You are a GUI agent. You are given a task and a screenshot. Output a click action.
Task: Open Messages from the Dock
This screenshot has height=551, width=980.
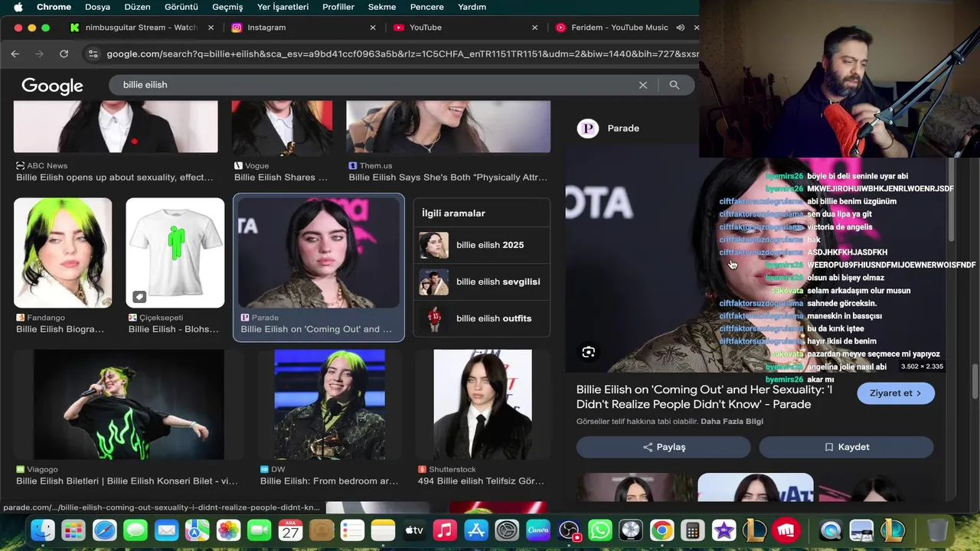[x=136, y=530]
